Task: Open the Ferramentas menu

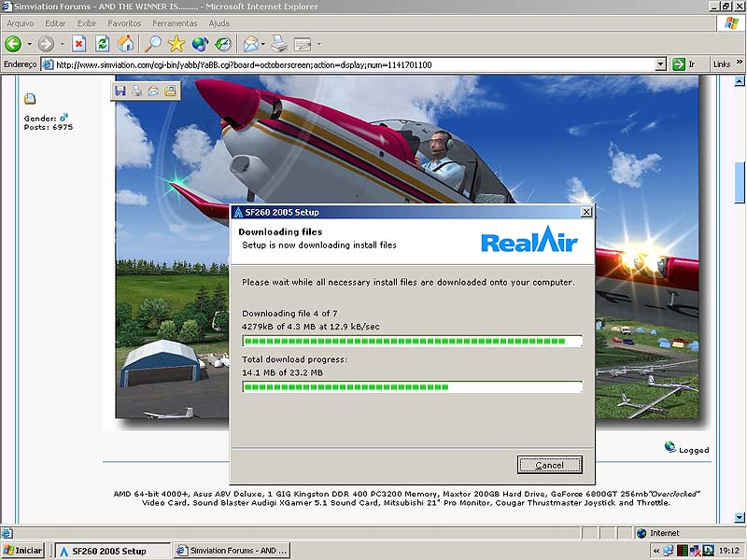Action: coord(175,22)
